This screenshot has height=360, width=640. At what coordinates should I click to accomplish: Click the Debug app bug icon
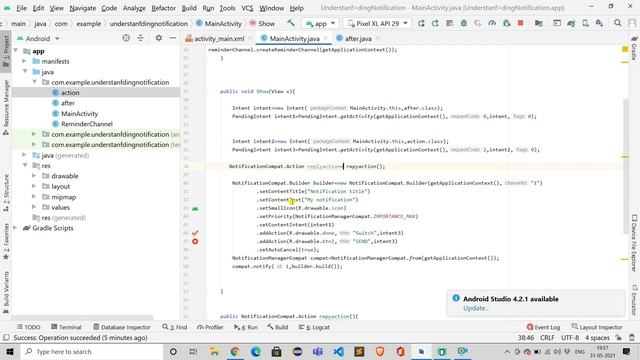tap(464, 23)
